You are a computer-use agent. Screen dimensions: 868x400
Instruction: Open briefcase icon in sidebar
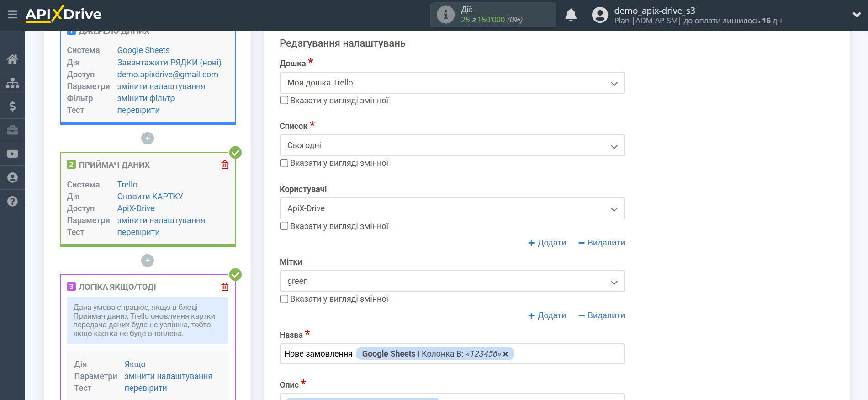(x=12, y=130)
